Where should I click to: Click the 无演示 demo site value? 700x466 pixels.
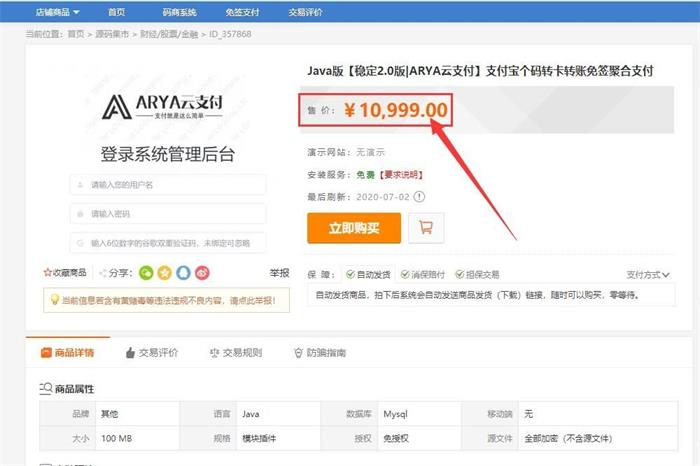(370, 152)
